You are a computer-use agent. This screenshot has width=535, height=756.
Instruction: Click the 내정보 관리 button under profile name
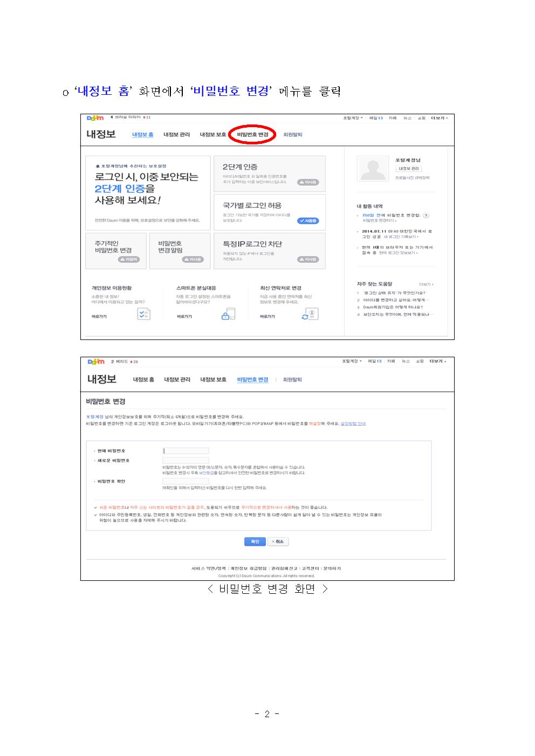[409, 169]
